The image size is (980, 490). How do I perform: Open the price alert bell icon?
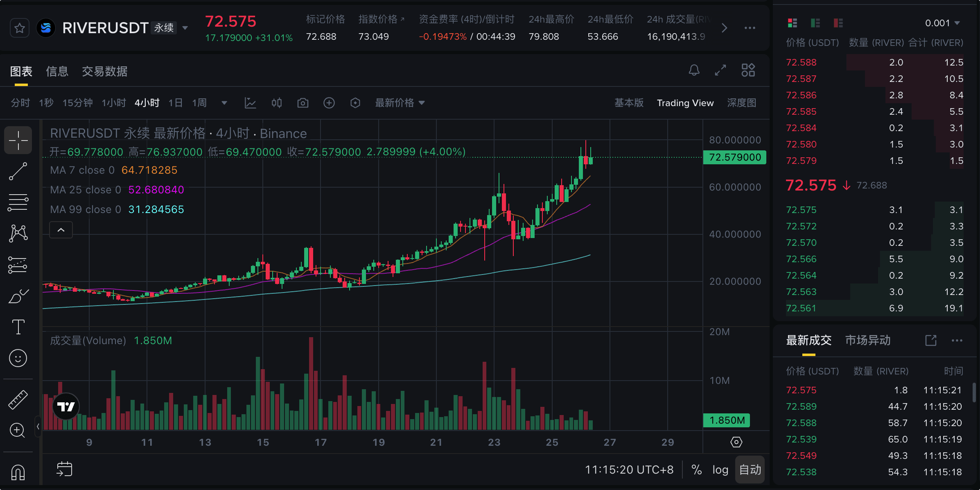[694, 70]
